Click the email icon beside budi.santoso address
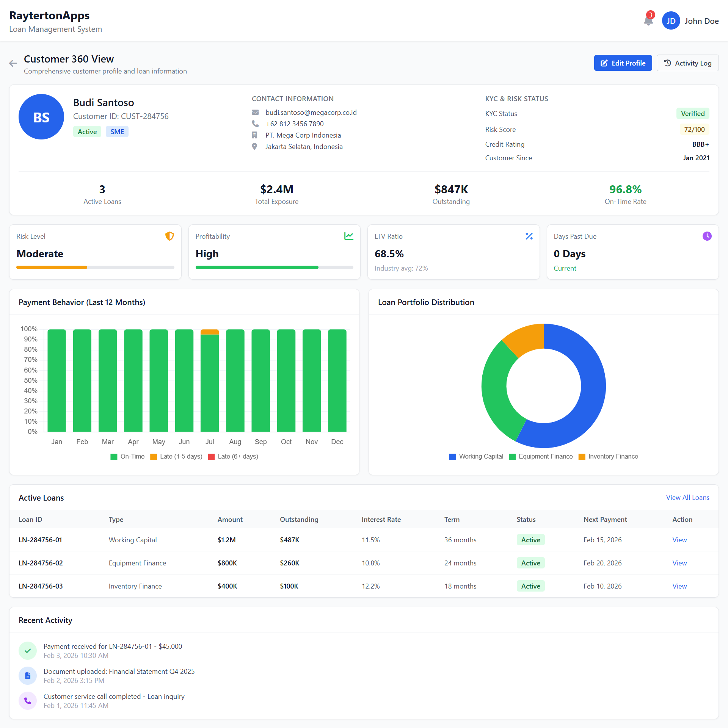728x728 pixels. (x=254, y=112)
